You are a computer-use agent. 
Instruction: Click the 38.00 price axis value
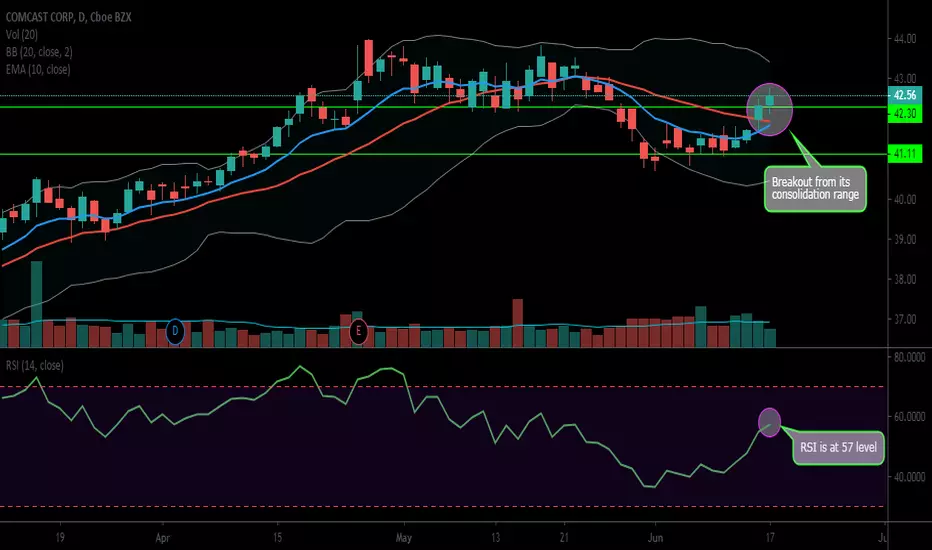click(x=905, y=279)
